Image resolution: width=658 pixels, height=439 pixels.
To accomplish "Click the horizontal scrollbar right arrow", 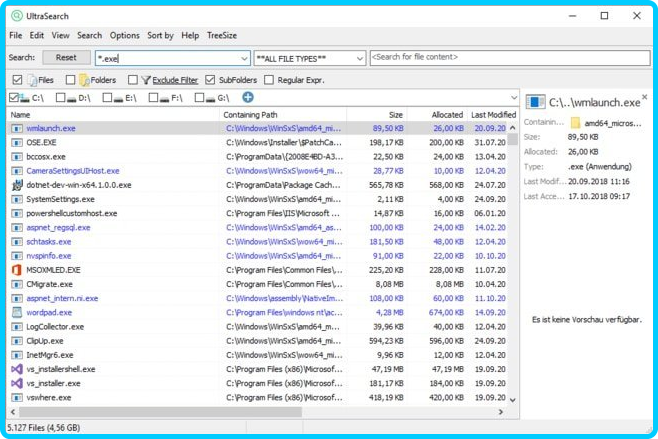I will tap(500, 412).
